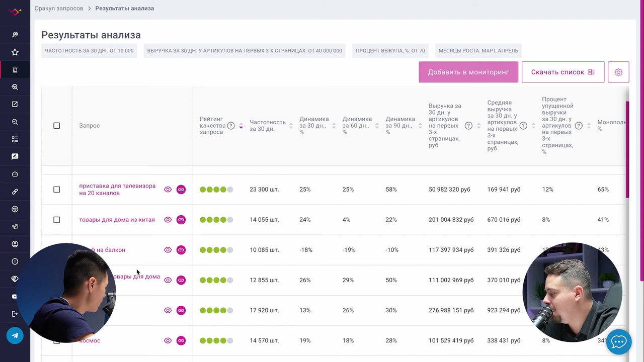Click link icon in космос row
The image size is (644, 362).
coord(181,340)
